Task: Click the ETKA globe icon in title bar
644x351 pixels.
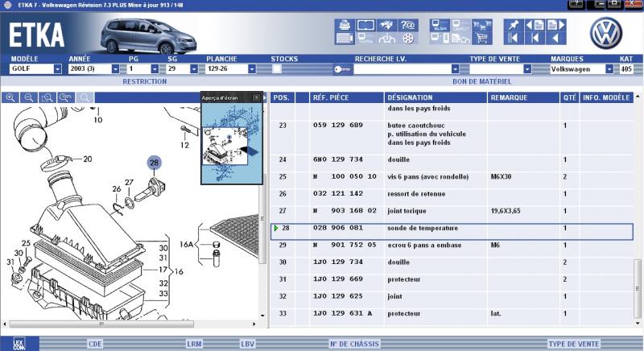Action: pyautogui.click(x=7, y=5)
